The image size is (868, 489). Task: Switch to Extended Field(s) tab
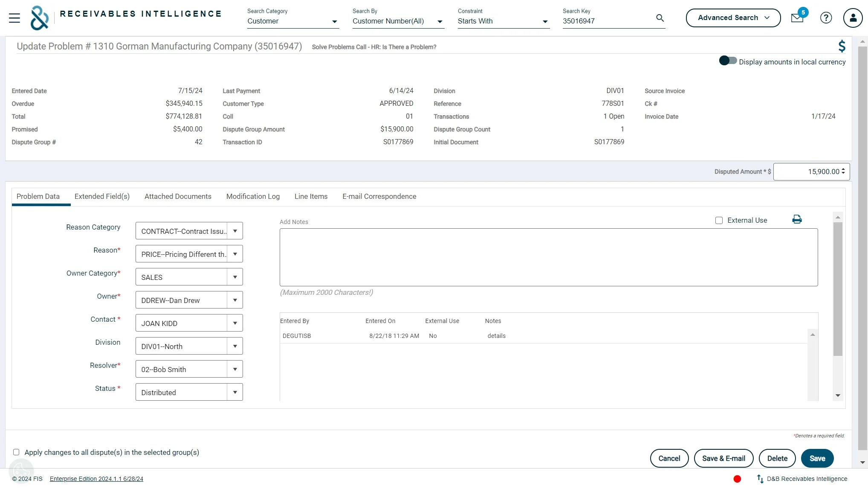point(102,196)
